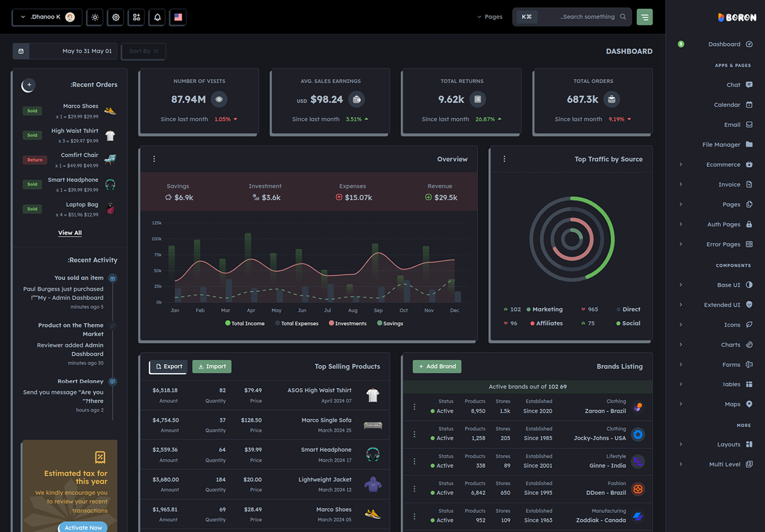
Task: Toggle sidebar with green hamburger button
Action: point(644,17)
